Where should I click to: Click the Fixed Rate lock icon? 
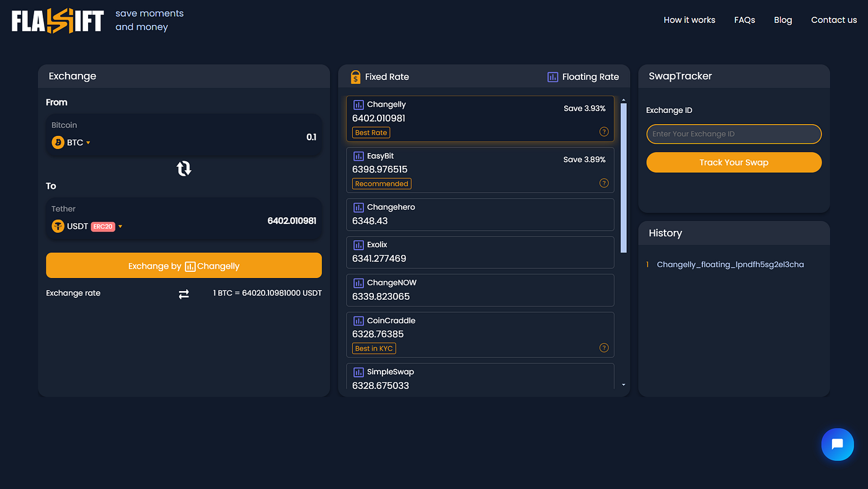pos(355,77)
